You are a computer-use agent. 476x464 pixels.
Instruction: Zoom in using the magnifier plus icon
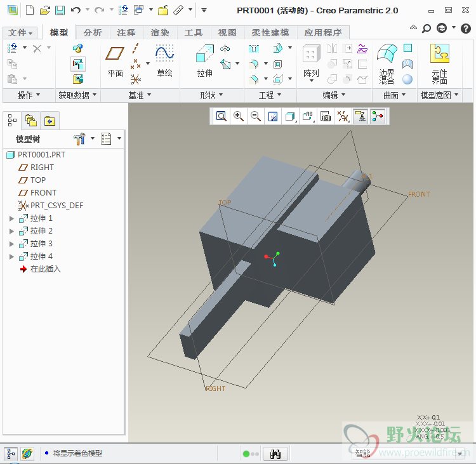click(x=239, y=116)
